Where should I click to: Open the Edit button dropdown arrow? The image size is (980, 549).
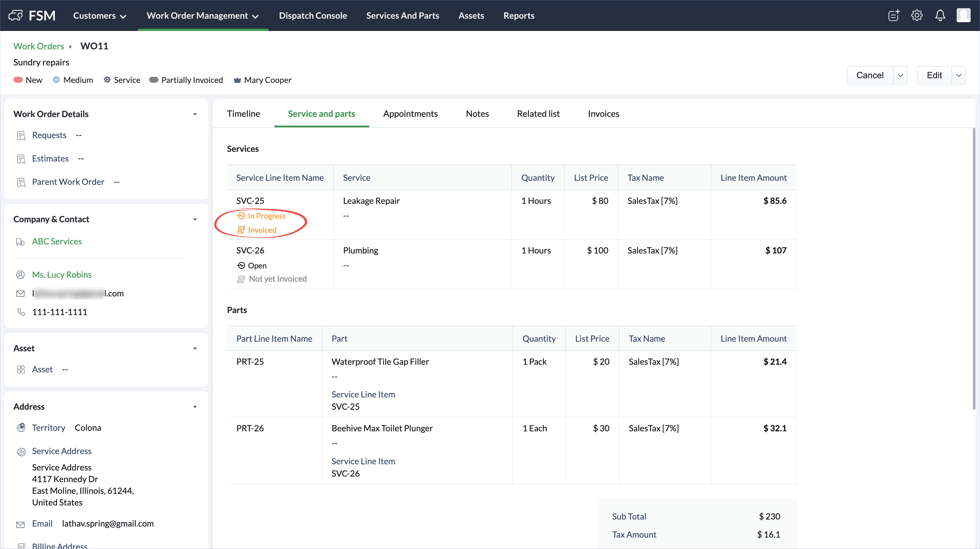coord(958,75)
